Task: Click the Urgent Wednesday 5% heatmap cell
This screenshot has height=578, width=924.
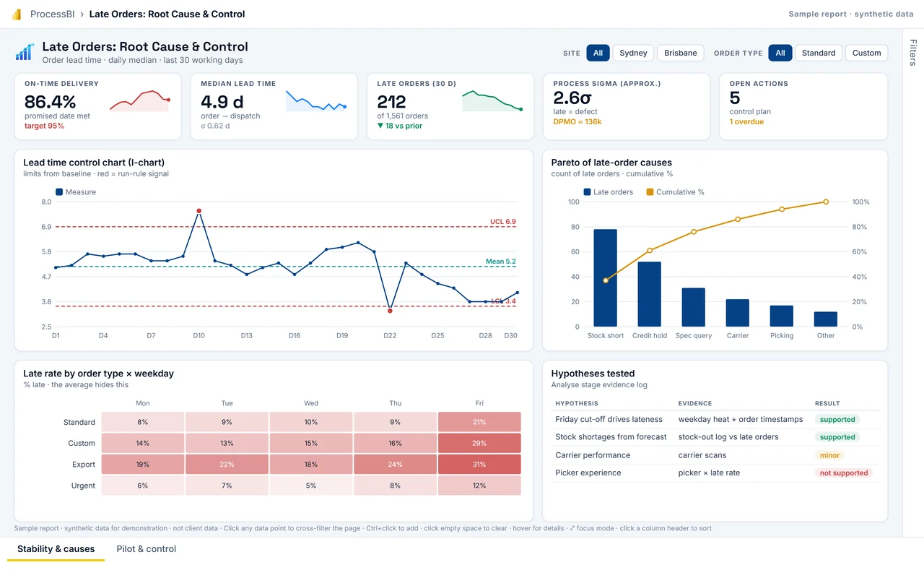Action: (x=311, y=486)
